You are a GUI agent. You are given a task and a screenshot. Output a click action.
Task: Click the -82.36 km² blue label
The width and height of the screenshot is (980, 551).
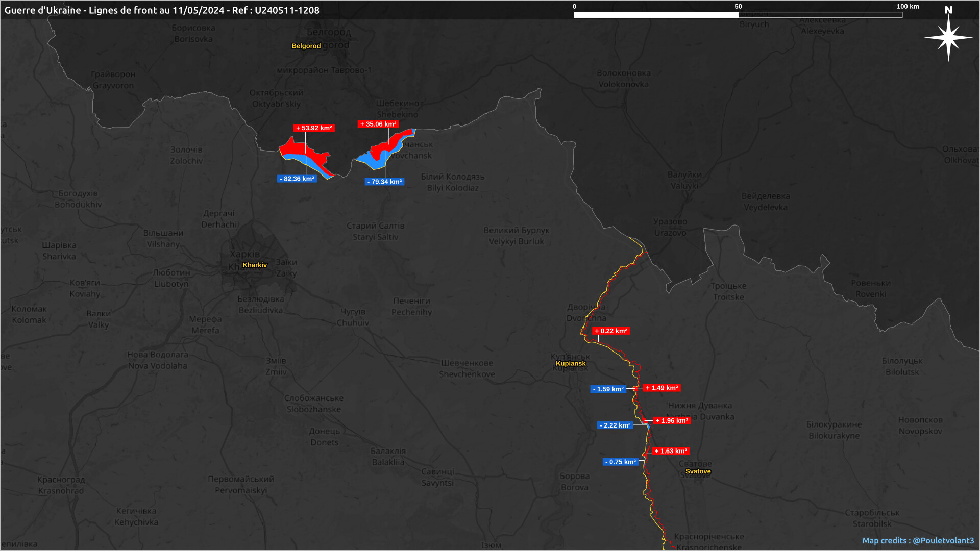[297, 179]
